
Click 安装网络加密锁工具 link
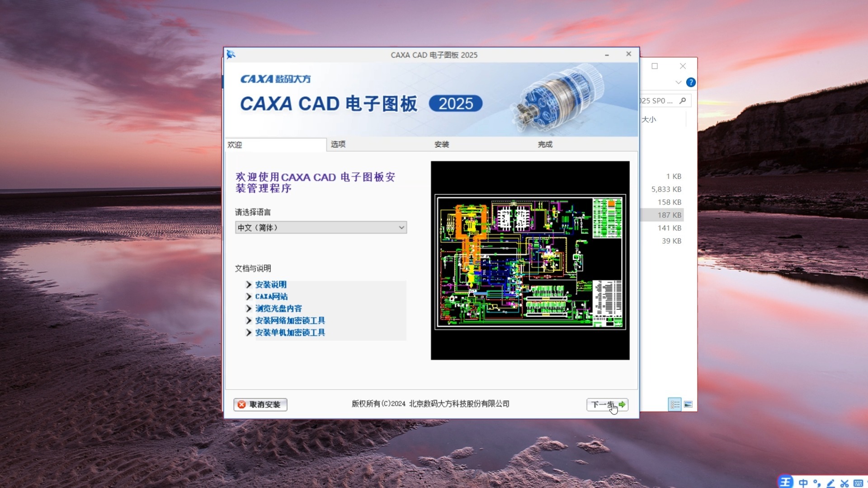tap(290, 320)
